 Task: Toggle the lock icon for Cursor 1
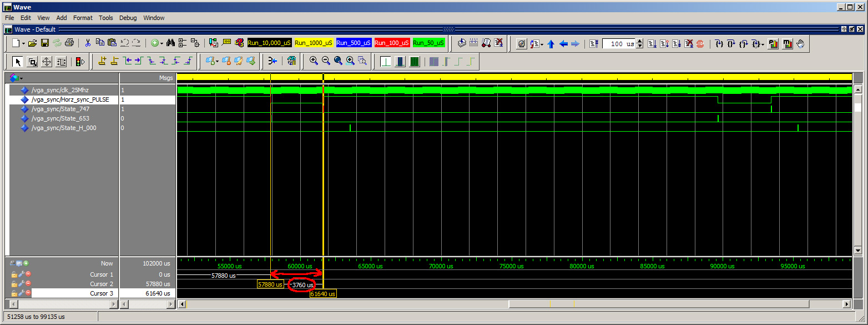[14, 274]
